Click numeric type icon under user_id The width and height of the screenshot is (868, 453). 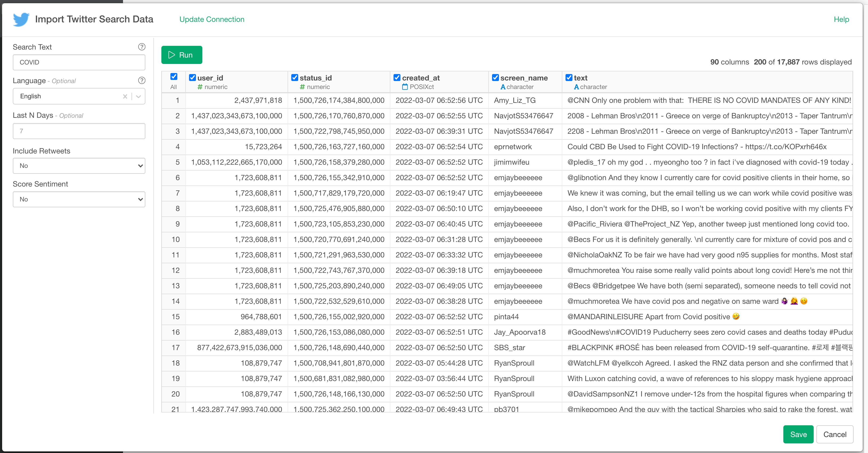click(200, 87)
